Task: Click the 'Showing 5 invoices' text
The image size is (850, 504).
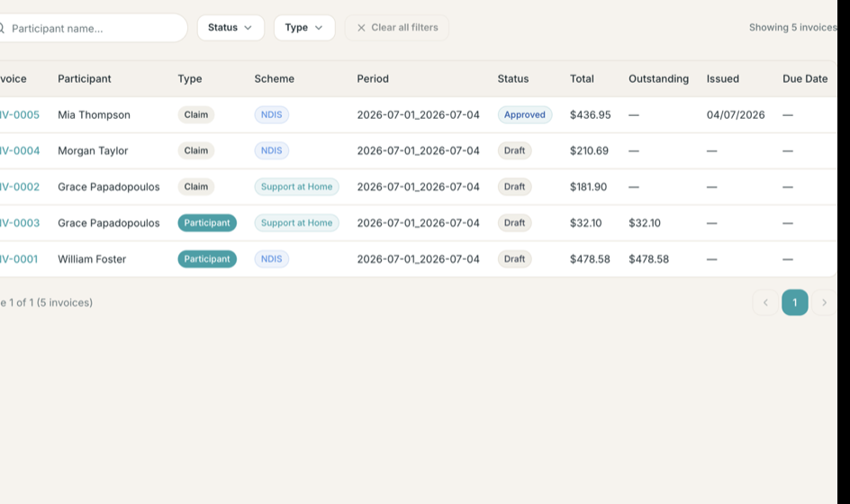Action: click(x=792, y=28)
